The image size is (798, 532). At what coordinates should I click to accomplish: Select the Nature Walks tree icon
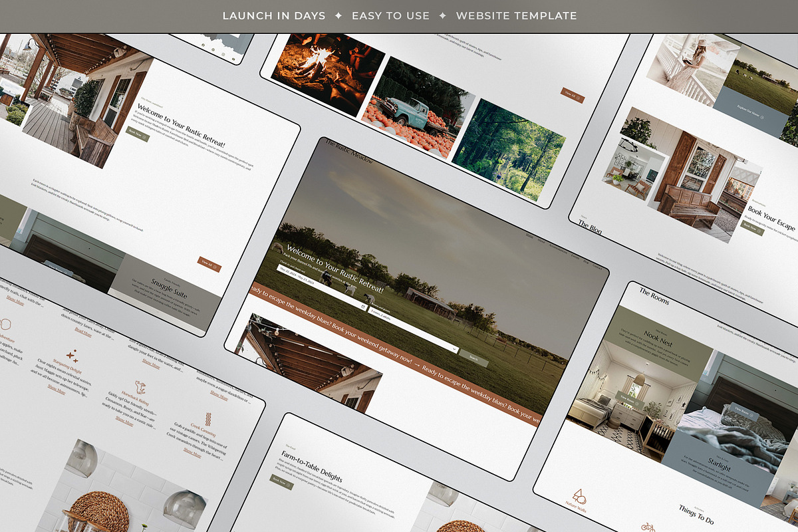579,496
